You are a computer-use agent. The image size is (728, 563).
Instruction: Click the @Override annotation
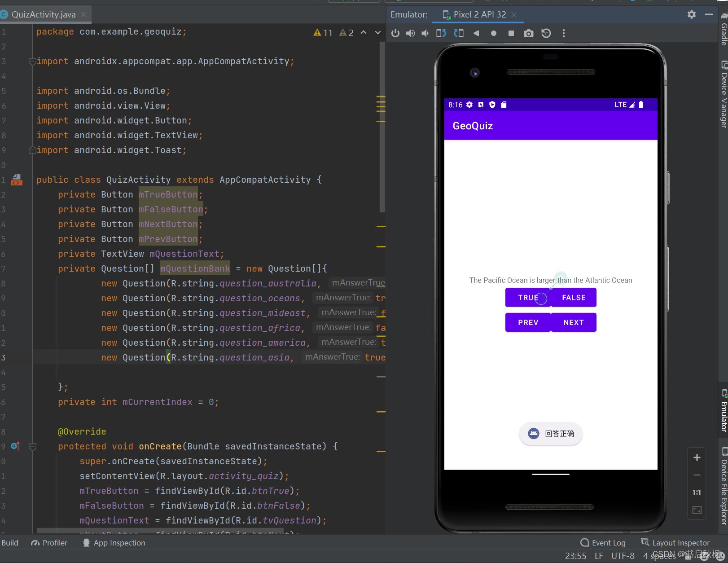(x=82, y=431)
